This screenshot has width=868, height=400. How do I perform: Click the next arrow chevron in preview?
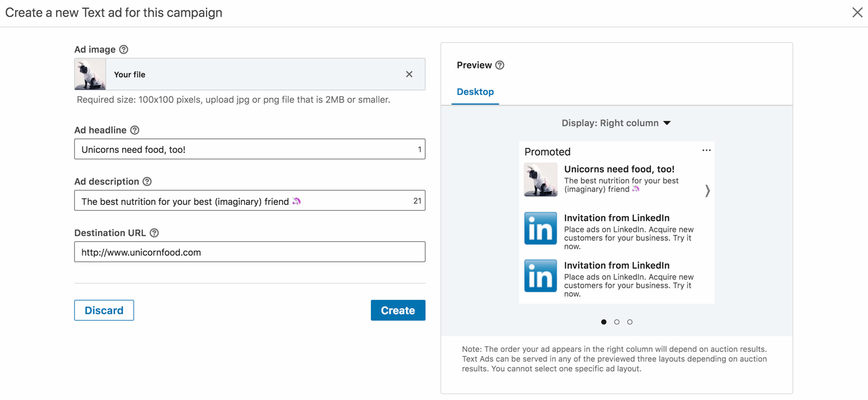(707, 190)
